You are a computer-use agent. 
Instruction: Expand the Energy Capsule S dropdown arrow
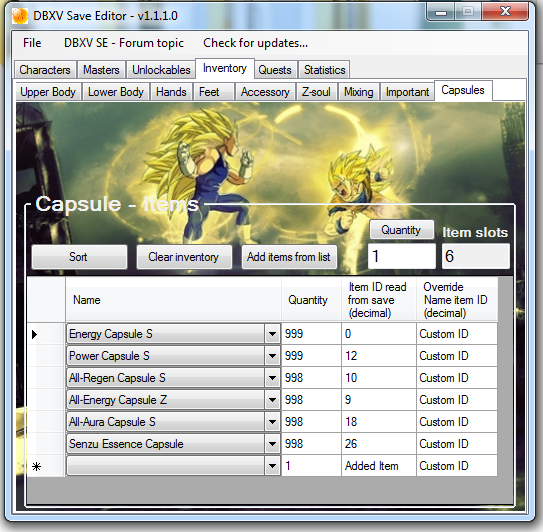point(273,334)
